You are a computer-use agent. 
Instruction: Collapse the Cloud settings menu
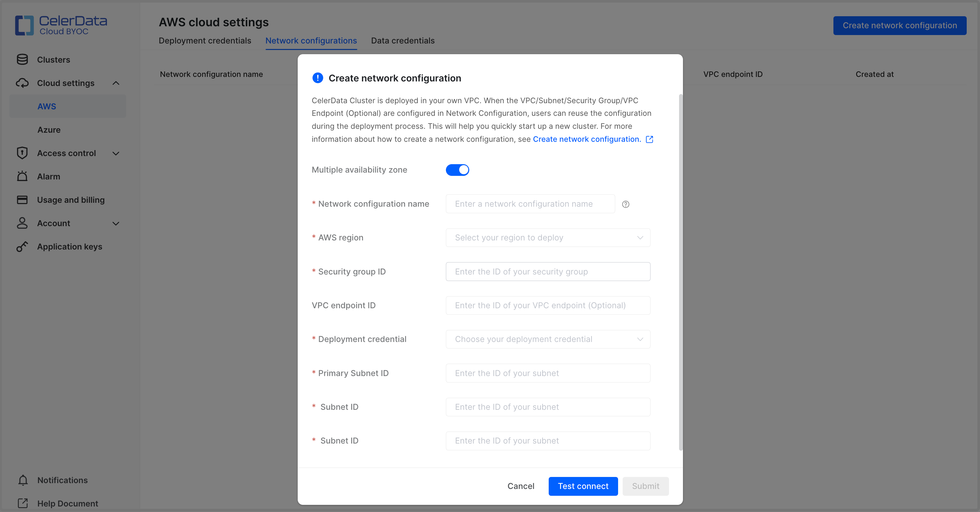click(x=116, y=83)
